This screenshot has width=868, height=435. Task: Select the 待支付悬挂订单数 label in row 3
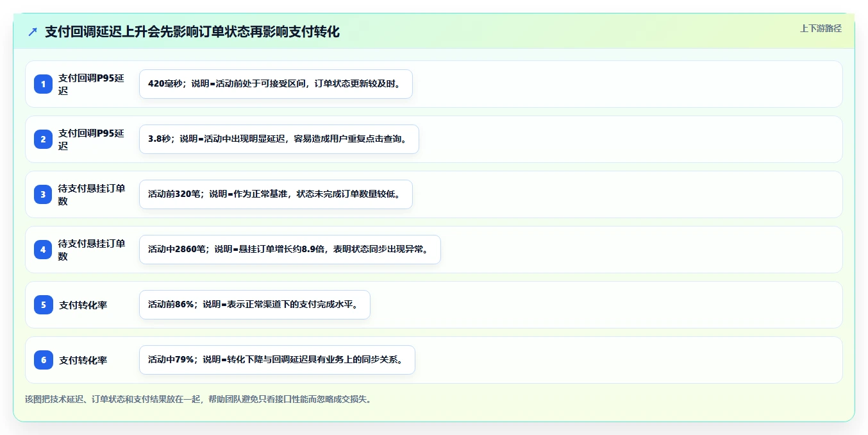click(x=91, y=194)
